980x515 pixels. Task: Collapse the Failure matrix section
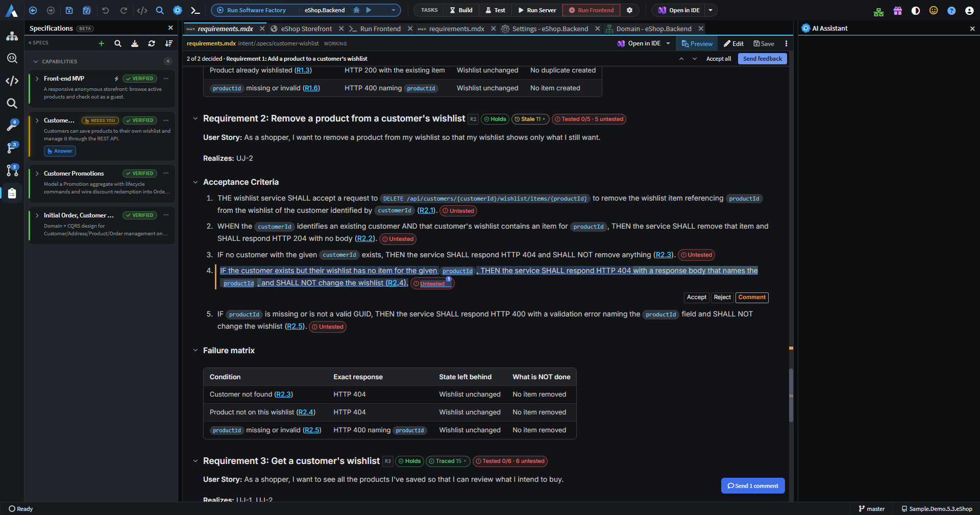point(195,351)
